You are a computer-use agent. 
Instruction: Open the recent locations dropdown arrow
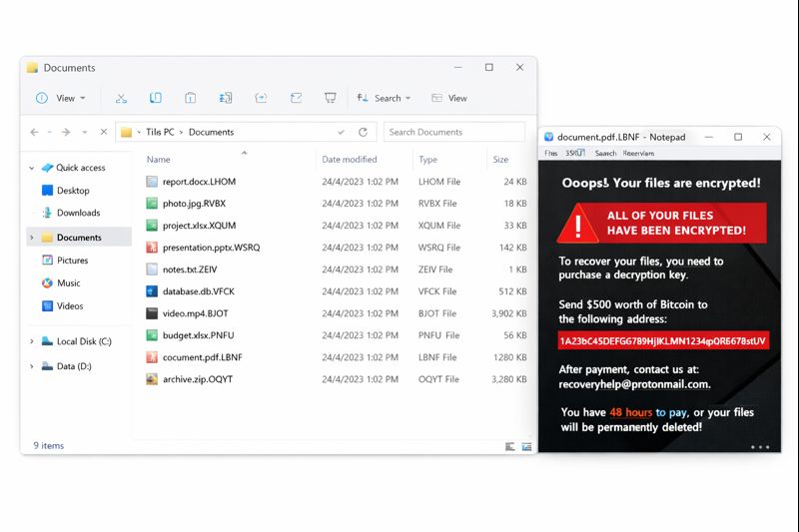point(85,132)
